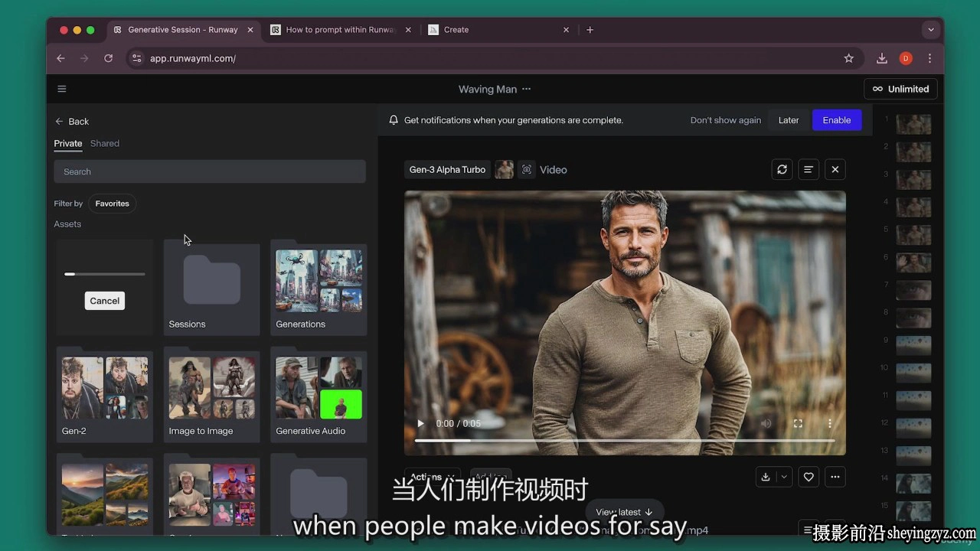
Task: Open the input image thumbnail beside Gen-3 Alpha Turbo
Action: coord(504,170)
